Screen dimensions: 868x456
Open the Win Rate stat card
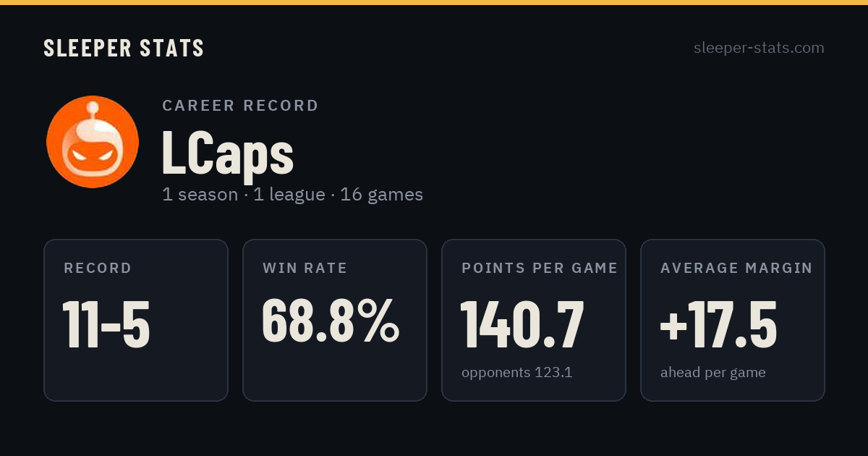335,320
